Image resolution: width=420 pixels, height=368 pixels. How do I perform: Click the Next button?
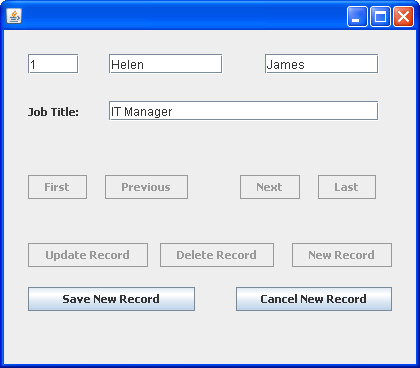pos(270,187)
